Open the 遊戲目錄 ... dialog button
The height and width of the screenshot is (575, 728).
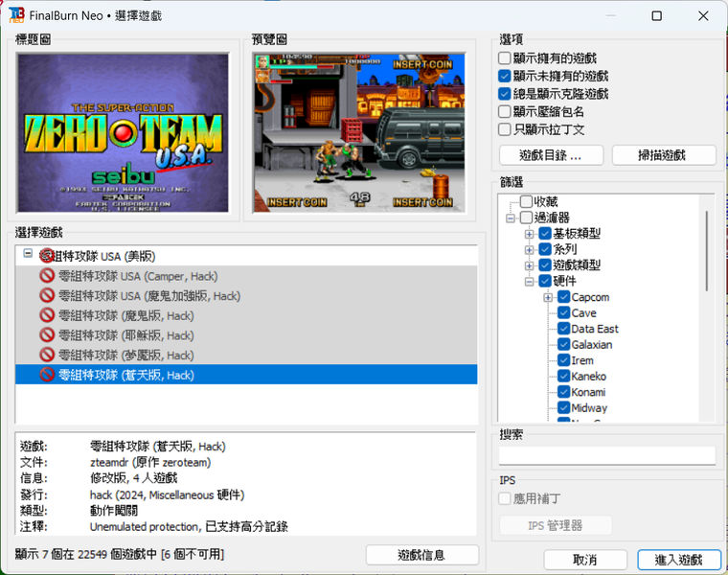[551, 155]
